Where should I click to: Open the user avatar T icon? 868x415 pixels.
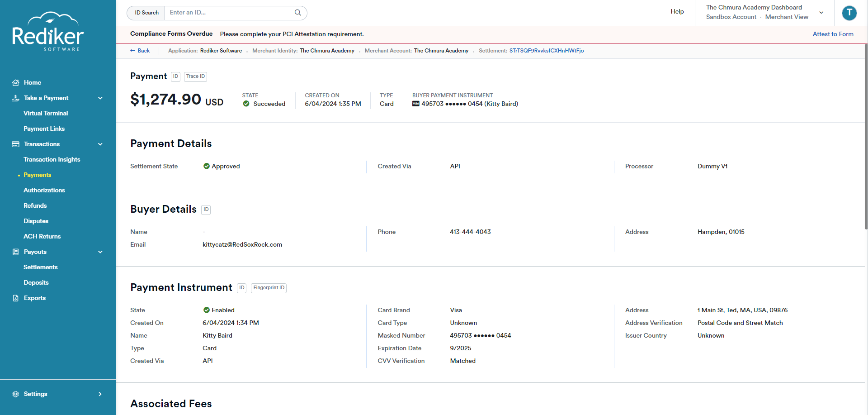(849, 13)
